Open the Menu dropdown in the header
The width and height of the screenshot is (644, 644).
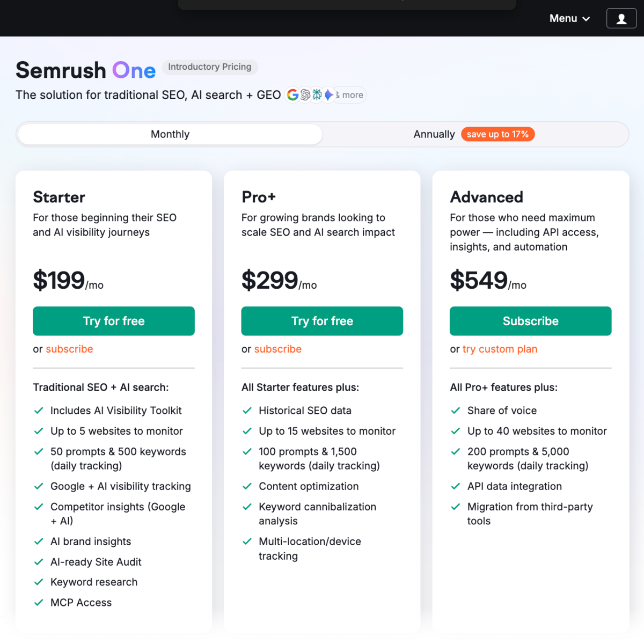pos(563,18)
